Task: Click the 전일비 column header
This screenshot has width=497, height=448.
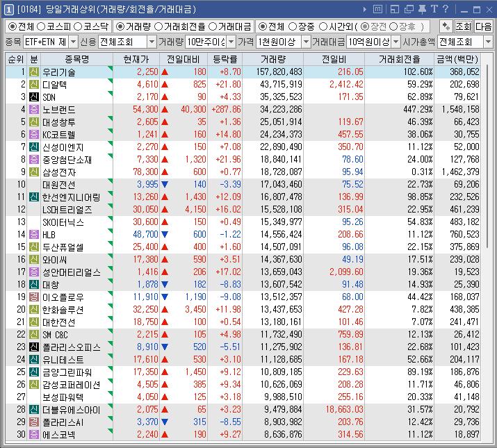Action: (334, 59)
